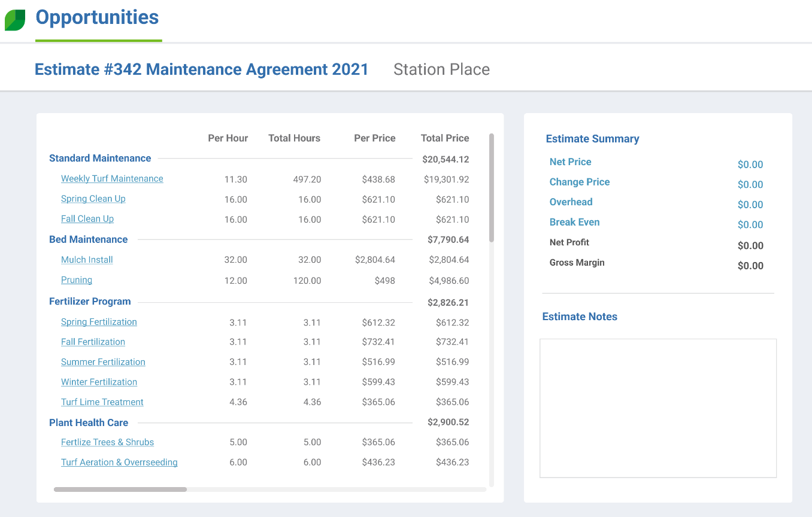Image resolution: width=812 pixels, height=517 pixels.
Task: Click Fertilizer Program total $2,826.21
Action: pos(449,303)
